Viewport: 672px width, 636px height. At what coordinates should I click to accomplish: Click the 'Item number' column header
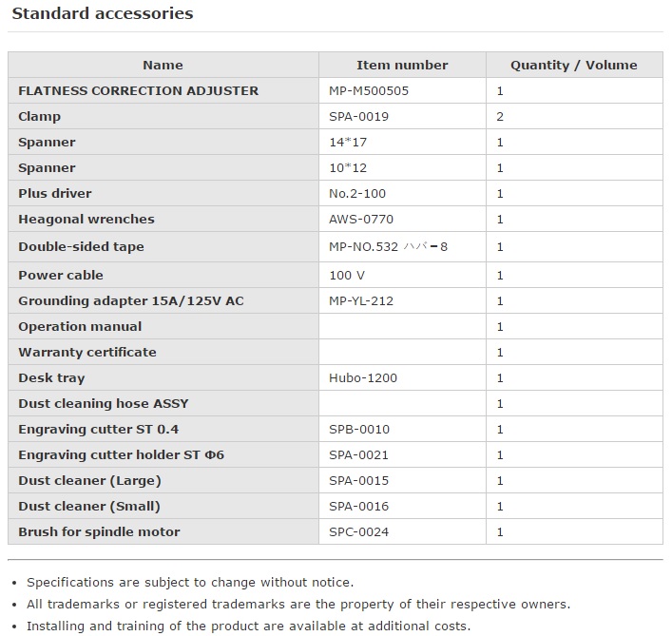point(402,66)
